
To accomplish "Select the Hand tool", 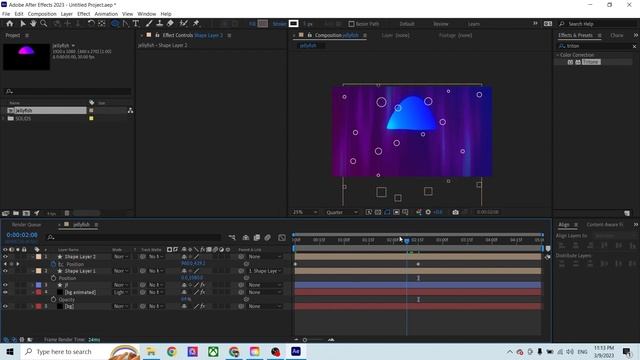I will [33, 24].
